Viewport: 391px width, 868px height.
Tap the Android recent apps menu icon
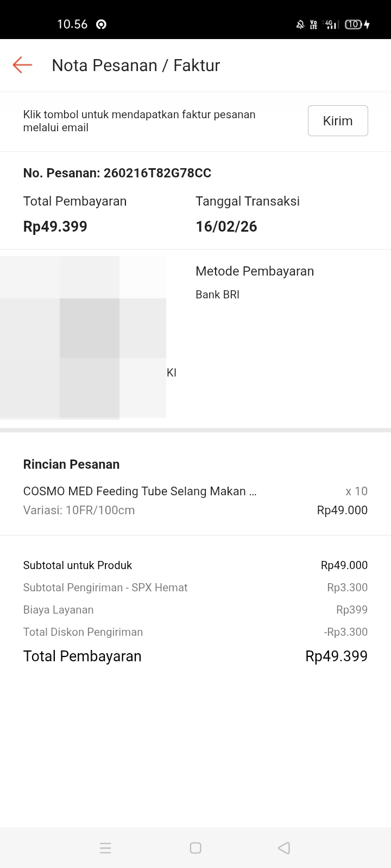point(106,848)
